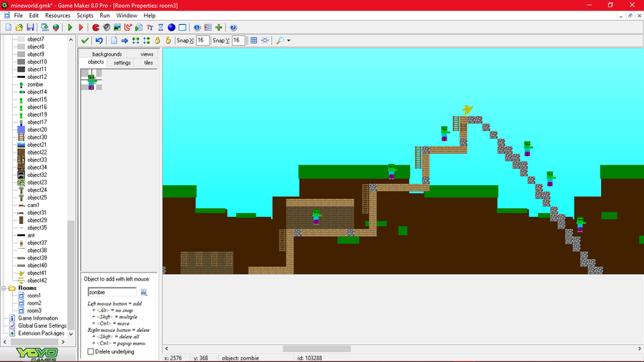644x362 pixels.
Task: Switch to the settings tab
Action: [x=122, y=63]
